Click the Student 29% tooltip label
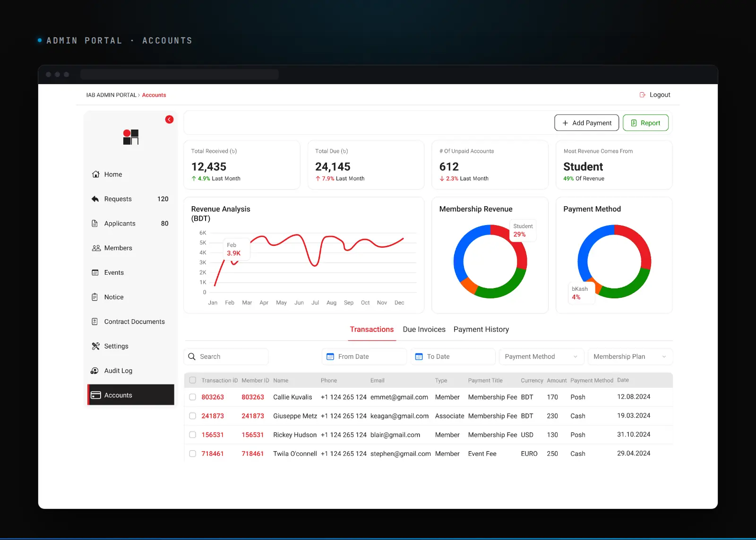 pos(523,230)
